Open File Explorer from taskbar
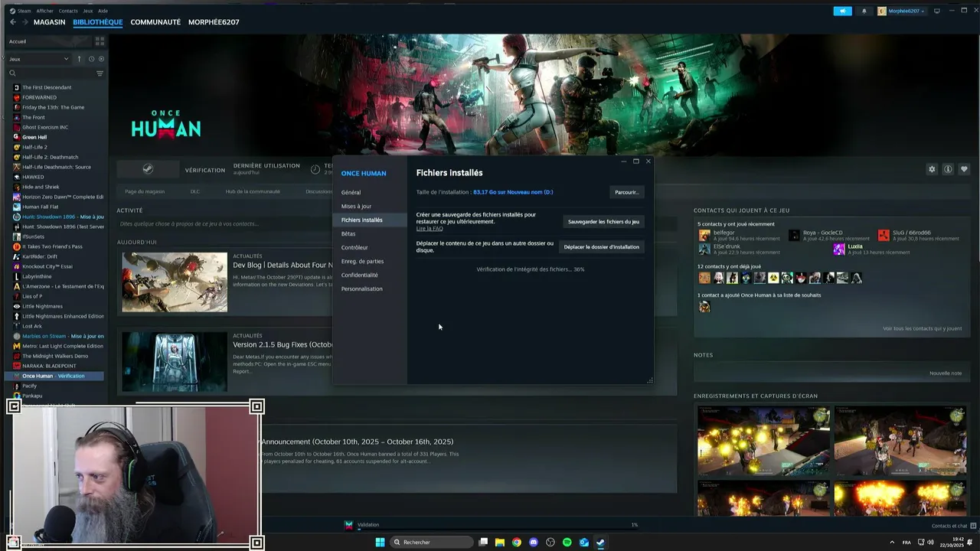 500,542
